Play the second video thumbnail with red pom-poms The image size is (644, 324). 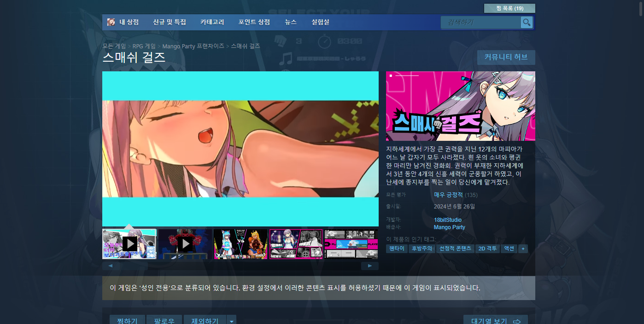coord(185,244)
